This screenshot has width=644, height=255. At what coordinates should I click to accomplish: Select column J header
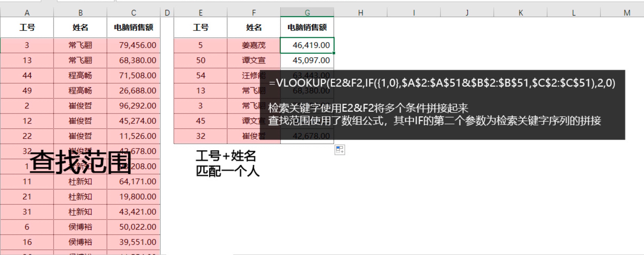467,12
